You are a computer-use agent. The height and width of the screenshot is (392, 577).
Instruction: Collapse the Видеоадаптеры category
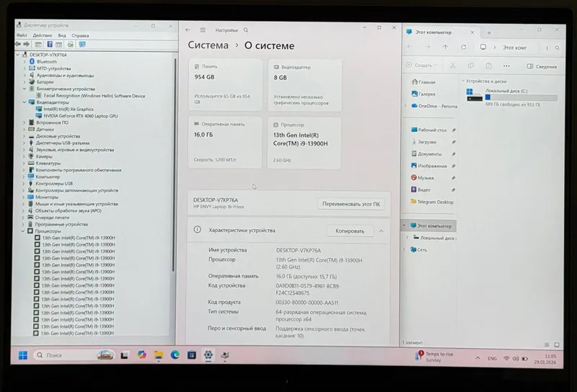25,102
